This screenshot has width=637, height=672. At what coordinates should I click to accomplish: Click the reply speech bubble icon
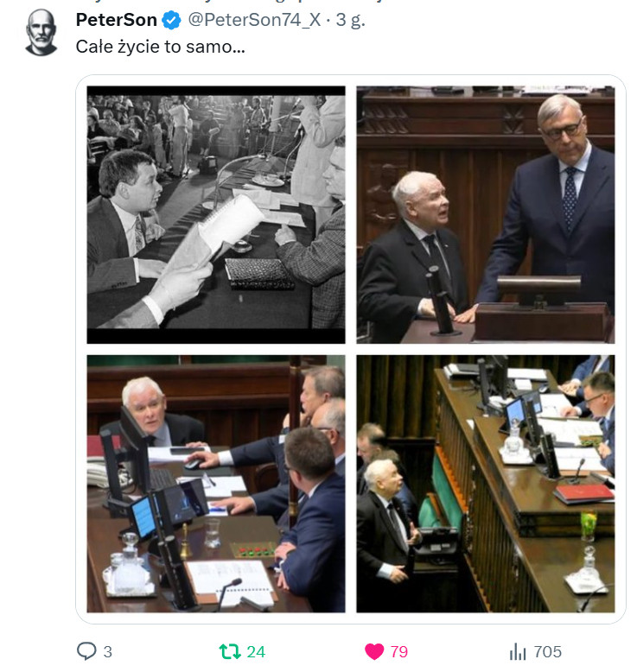tap(86, 651)
